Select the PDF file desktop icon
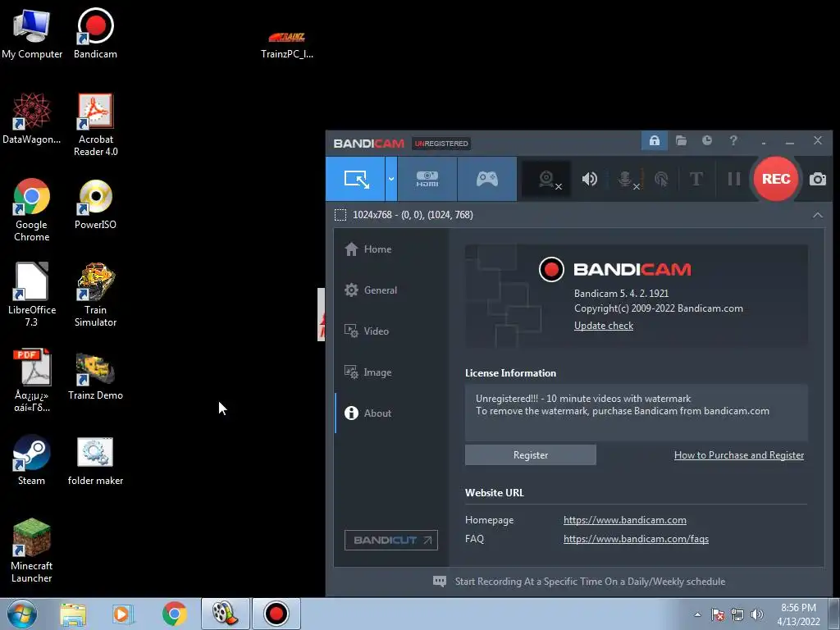The image size is (840, 630). click(32, 381)
